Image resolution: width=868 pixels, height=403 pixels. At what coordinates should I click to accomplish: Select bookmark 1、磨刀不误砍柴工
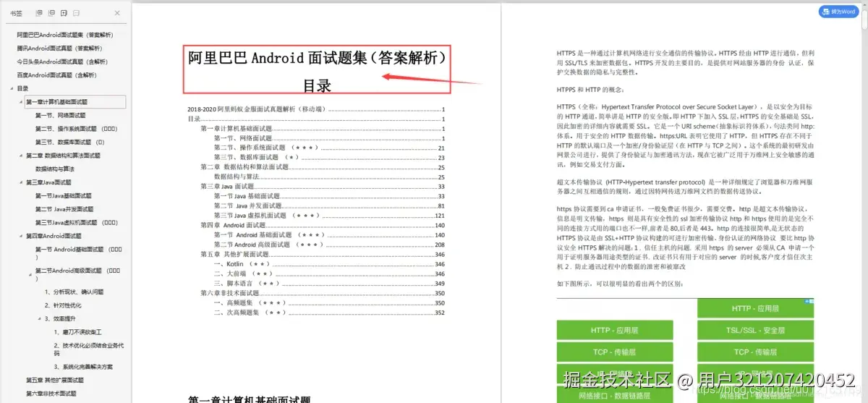coord(77,332)
